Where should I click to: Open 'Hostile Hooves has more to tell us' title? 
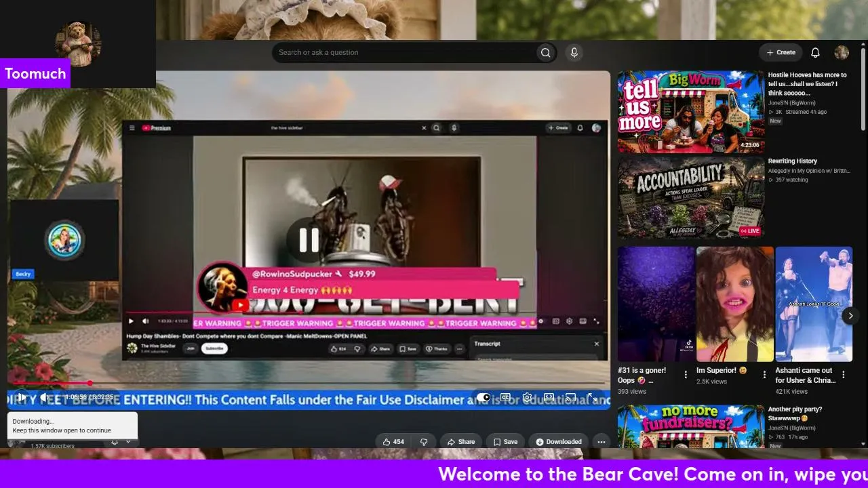point(808,84)
